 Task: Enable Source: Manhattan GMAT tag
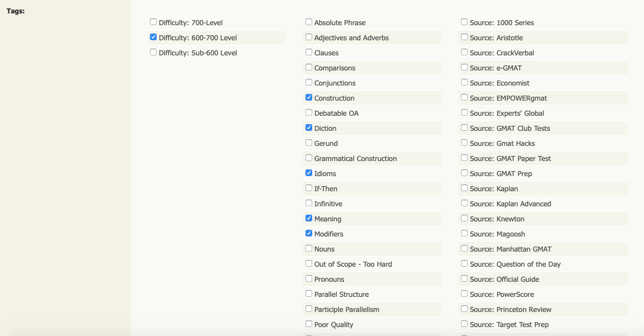click(x=464, y=249)
